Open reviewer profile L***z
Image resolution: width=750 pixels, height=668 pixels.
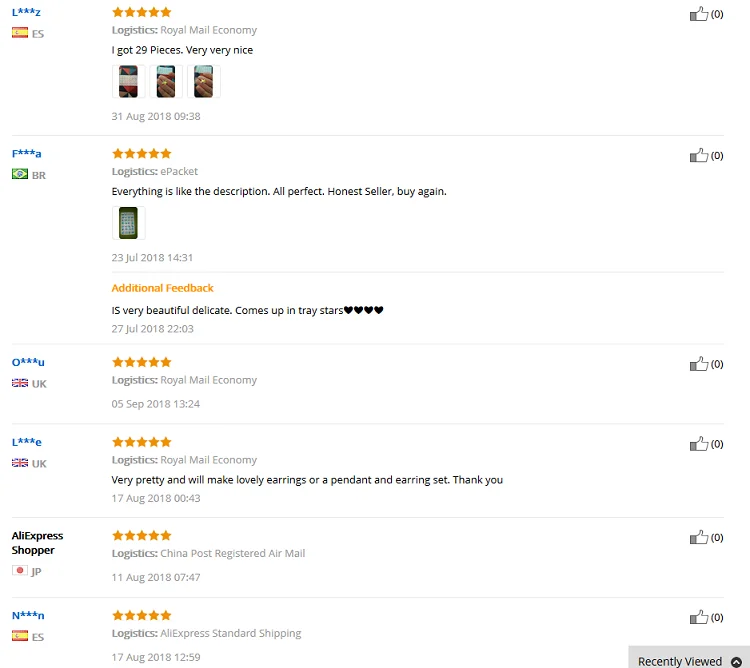coord(26,12)
